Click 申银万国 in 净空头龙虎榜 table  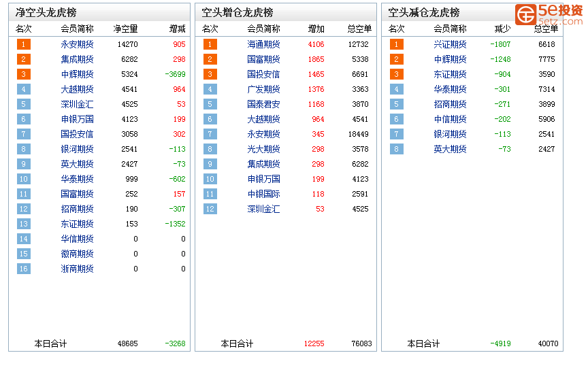(x=77, y=119)
